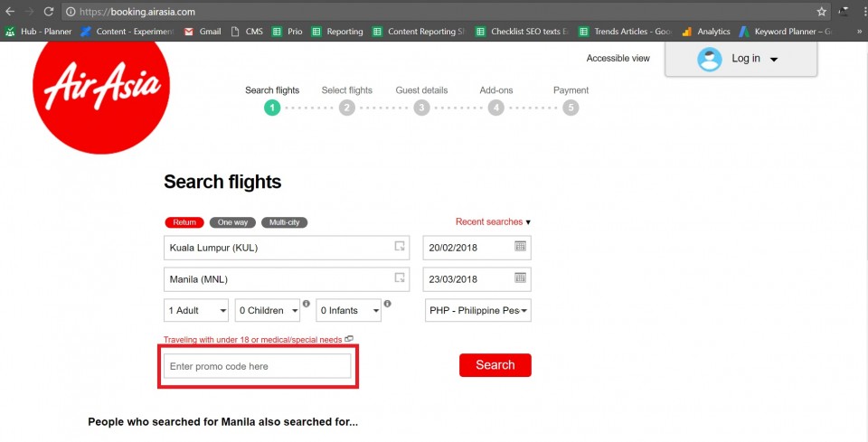The image size is (868, 442).
Task: Click the browser forward arrow
Action: [29, 12]
